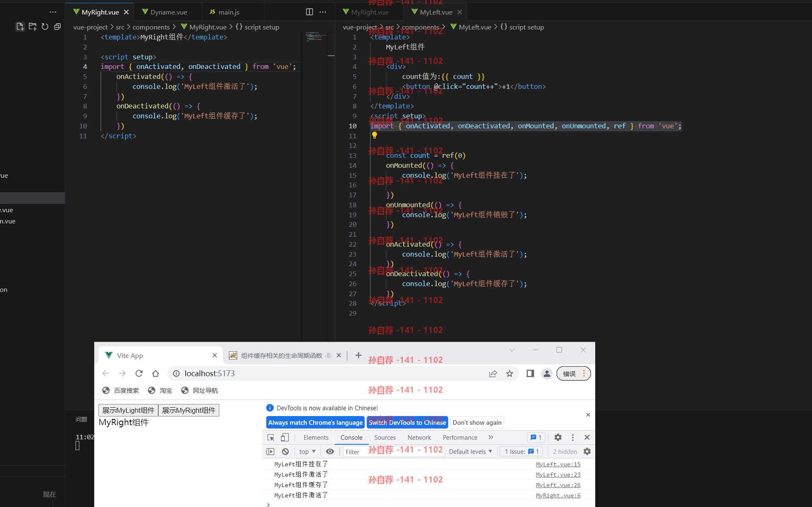Viewport: 812px width, 507px height.
Task: Show more DevTools tabs chevron
Action: [491, 437]
